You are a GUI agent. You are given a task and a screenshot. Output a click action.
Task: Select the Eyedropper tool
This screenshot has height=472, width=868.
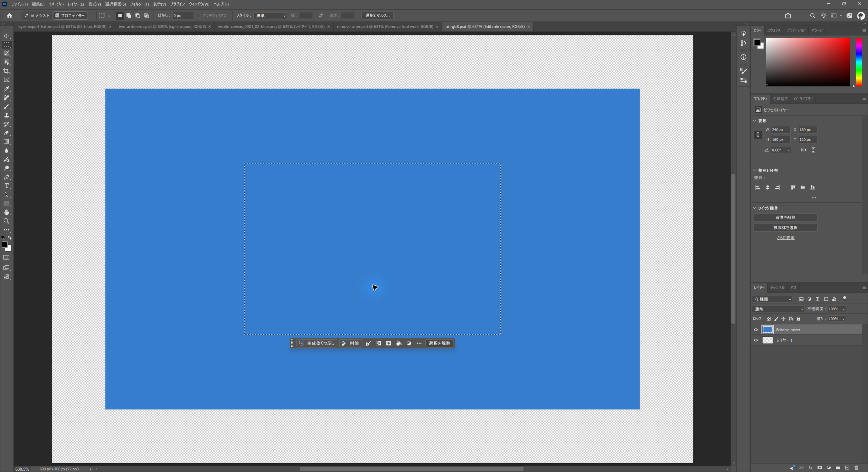point(6,89)
